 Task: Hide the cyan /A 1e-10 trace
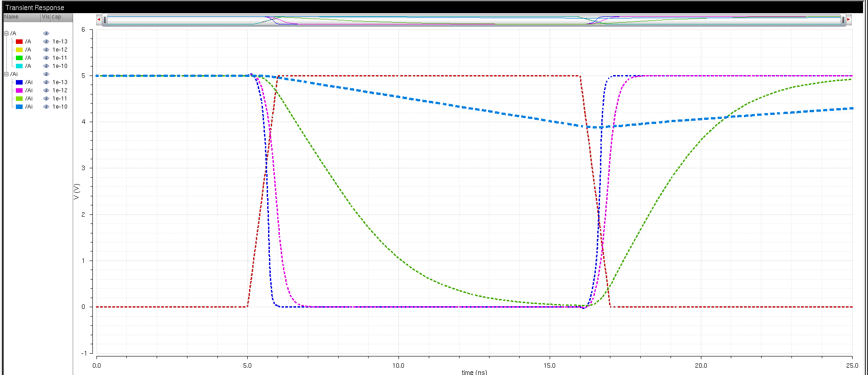point(46,66)
